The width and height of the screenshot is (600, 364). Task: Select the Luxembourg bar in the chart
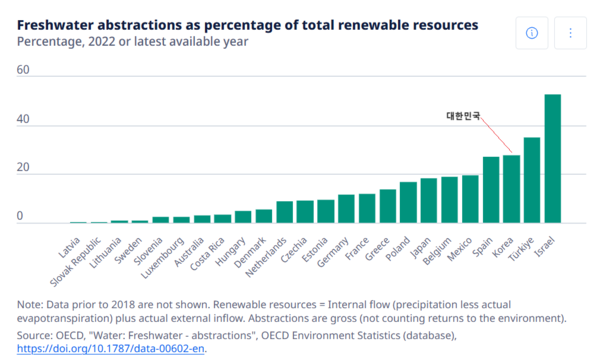(181, 220)
